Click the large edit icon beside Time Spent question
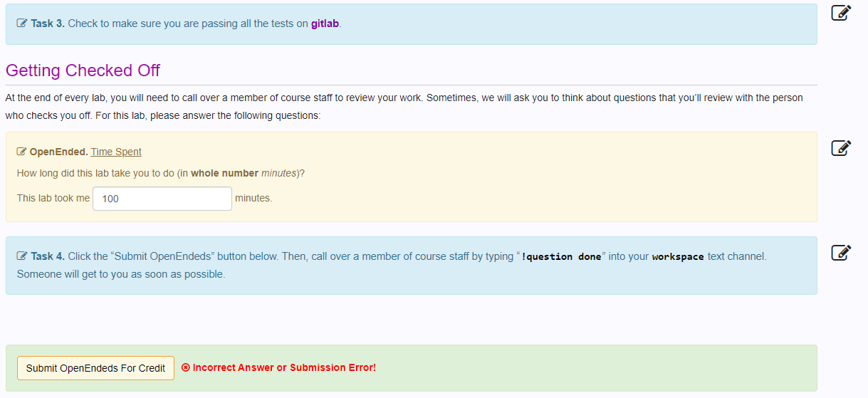The image size is (868, 398). tap(841, 147)
